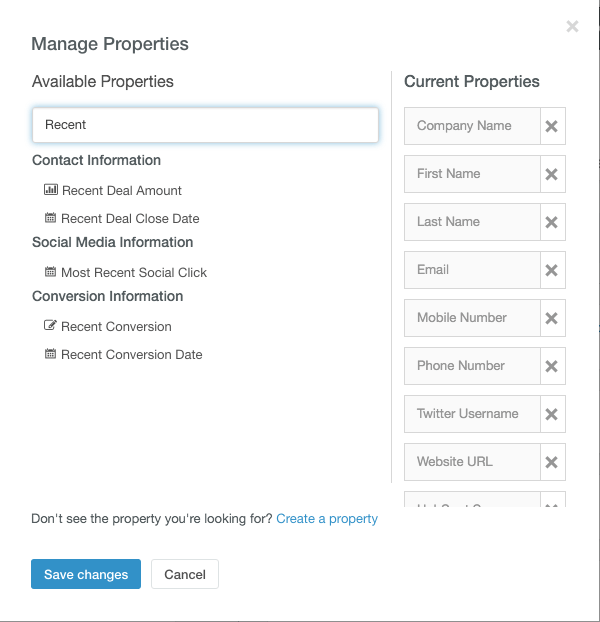
Task: Select the First Name current property
Action: pyautogui.click(x=472, y=174)
